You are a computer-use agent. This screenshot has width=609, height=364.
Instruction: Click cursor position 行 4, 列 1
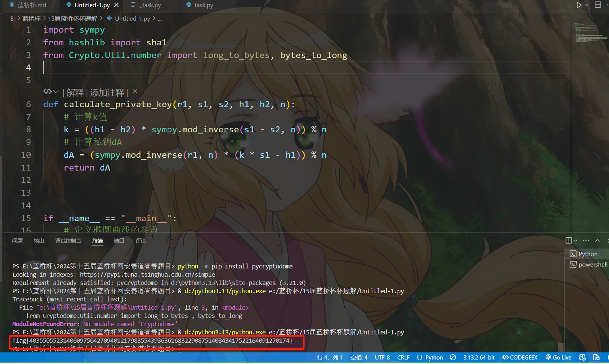coord(330,358)
